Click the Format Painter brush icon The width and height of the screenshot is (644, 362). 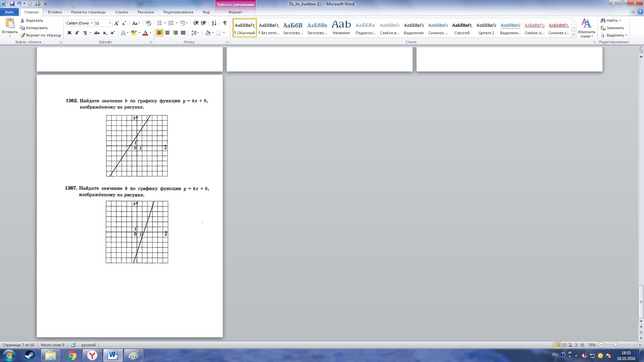coord(22,35)
